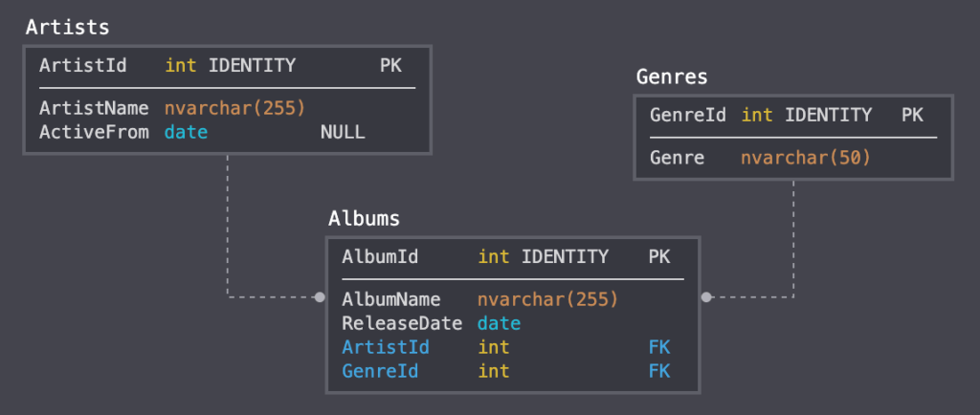Image resolution: width=980 pixels, height=415 pixels.
Task: Click the nvarchar(50) data type
Action: pos(806,157)
